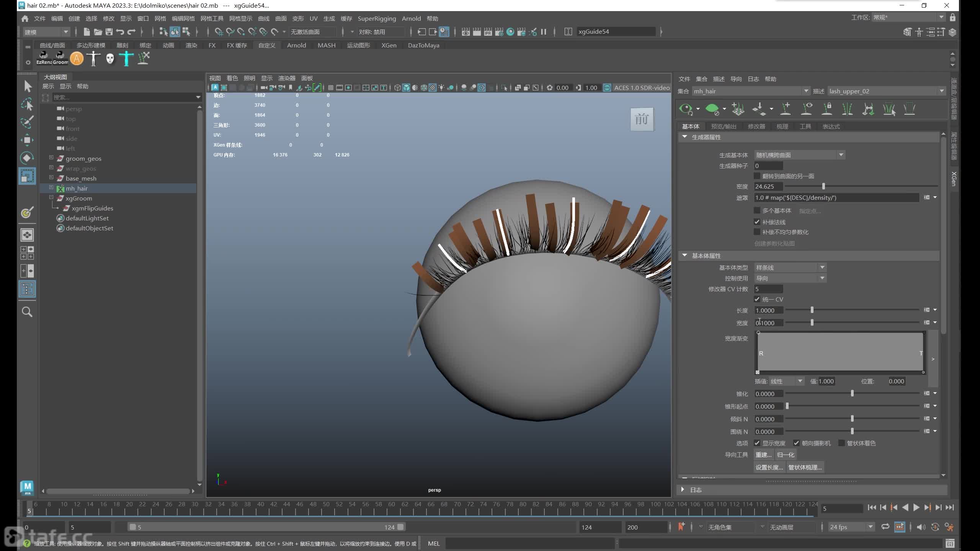980x551 pixels.
Task: Collapse the generator attributes section
Action: click(x=684, y=137)
